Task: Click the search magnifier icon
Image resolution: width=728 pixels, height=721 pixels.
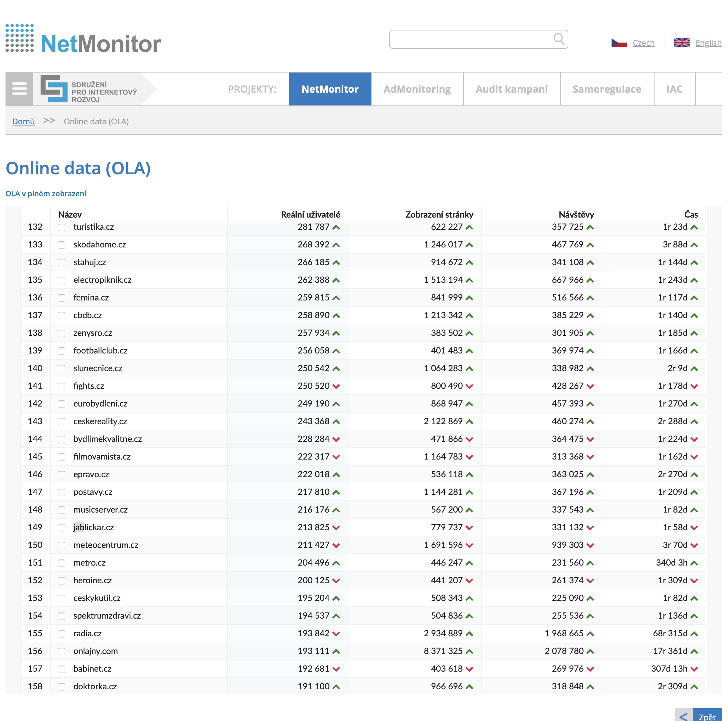Action: click(559, 39)
